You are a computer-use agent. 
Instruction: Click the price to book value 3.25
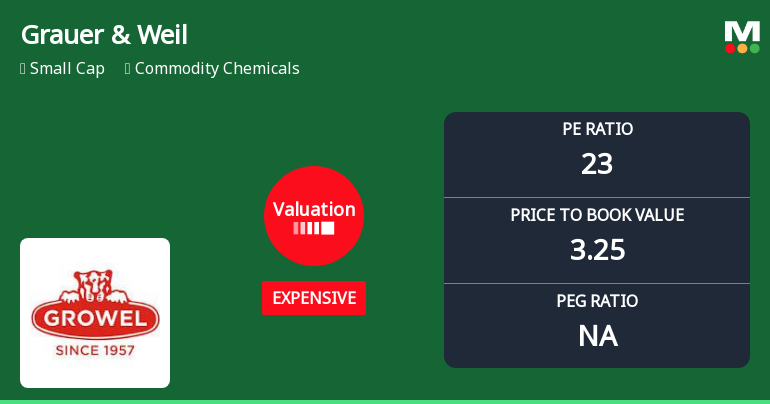coord(597,250)
